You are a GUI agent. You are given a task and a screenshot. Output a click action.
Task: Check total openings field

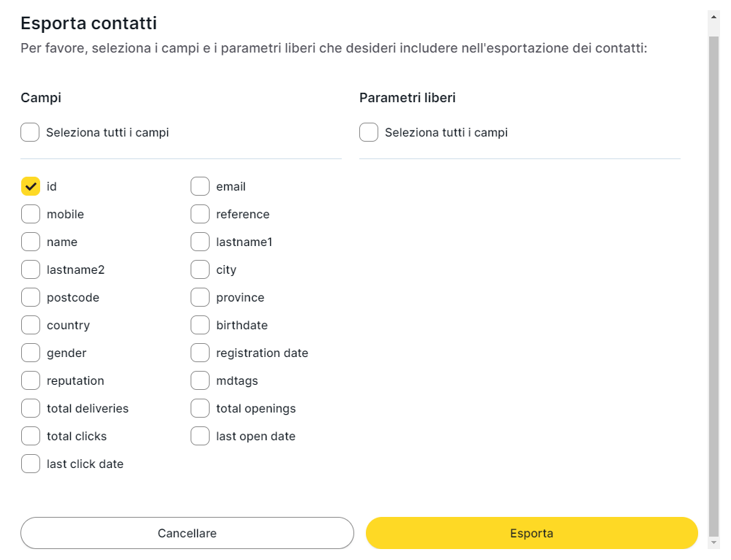[200, 409]
